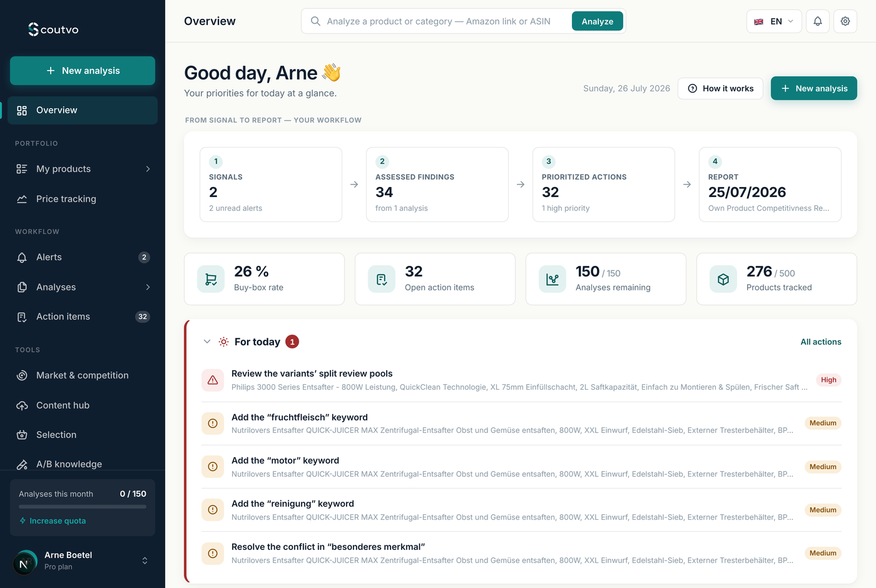Click the Content hub cloud upload icon
The height and width of the screenshot is (588, 876).
(x=22, y=405)
